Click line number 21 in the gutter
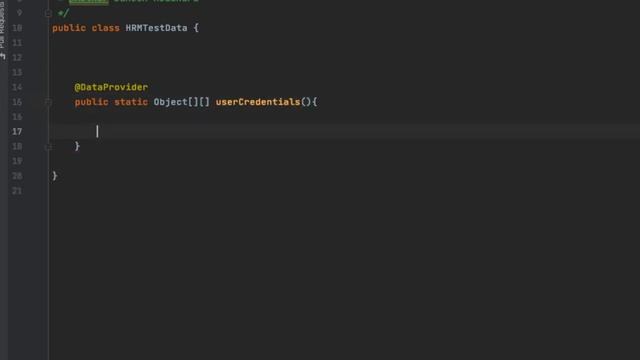Screen dimensions: 640x360 point(17,191)
